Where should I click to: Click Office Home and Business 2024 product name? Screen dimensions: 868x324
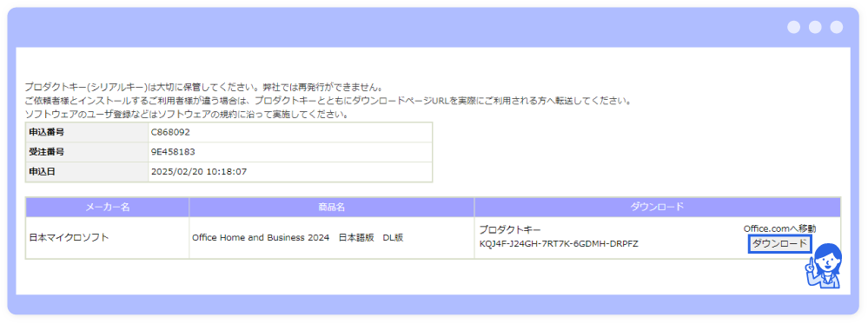click(297, 238)
